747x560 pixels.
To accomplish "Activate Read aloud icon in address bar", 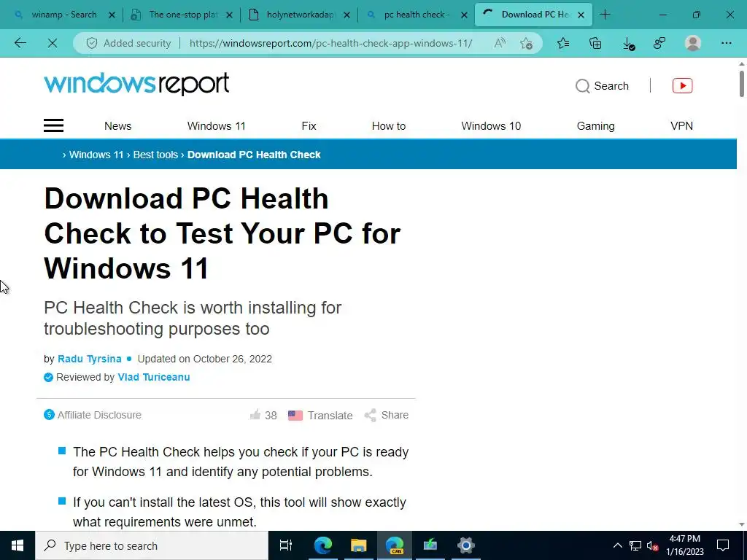I will tap(500, 43).
